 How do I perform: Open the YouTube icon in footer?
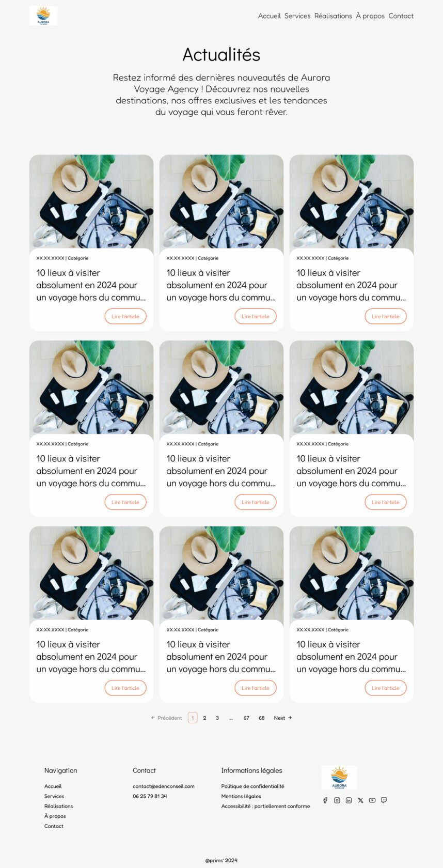372,800
